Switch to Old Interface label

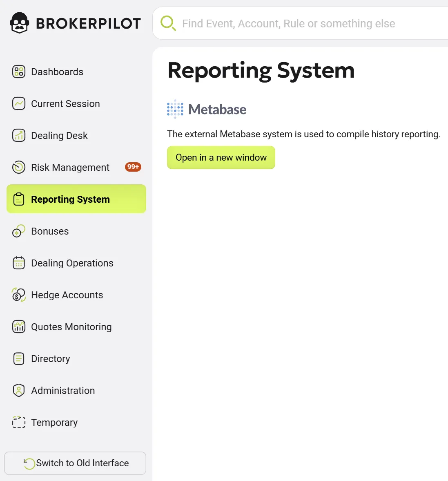[x=82, y=463]
